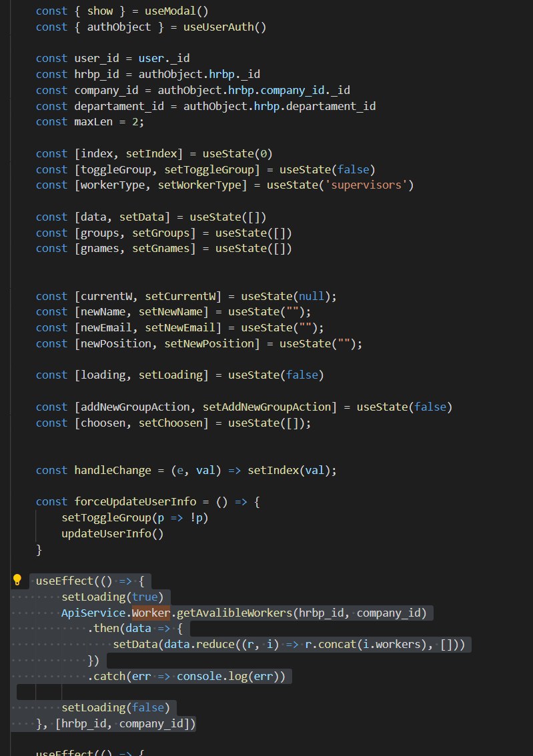Click the destructured 'show' identifier
This screenshot has height=756, width=533.
(100, 11)
